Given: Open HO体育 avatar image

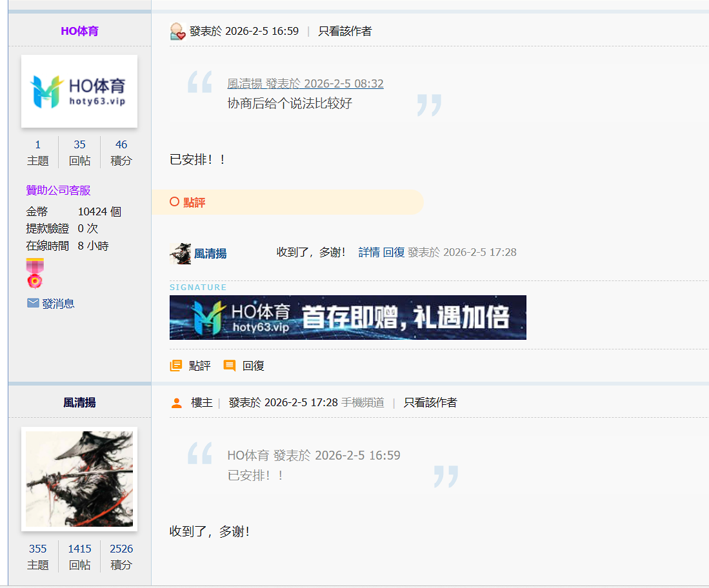Looking at the screenshot, I should pyautogui.click(x=79, y=91).
